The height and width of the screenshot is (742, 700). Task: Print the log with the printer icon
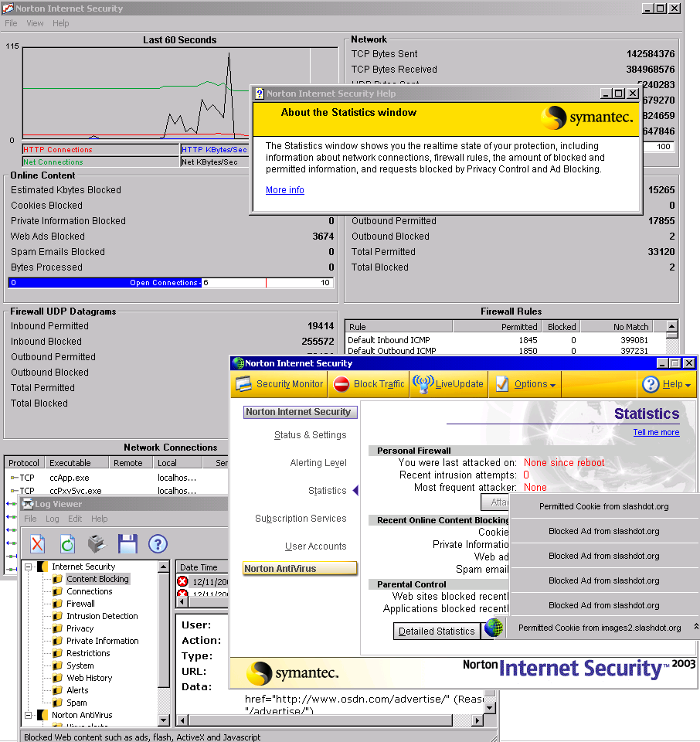pyautogui.click(x=97, y=543)
